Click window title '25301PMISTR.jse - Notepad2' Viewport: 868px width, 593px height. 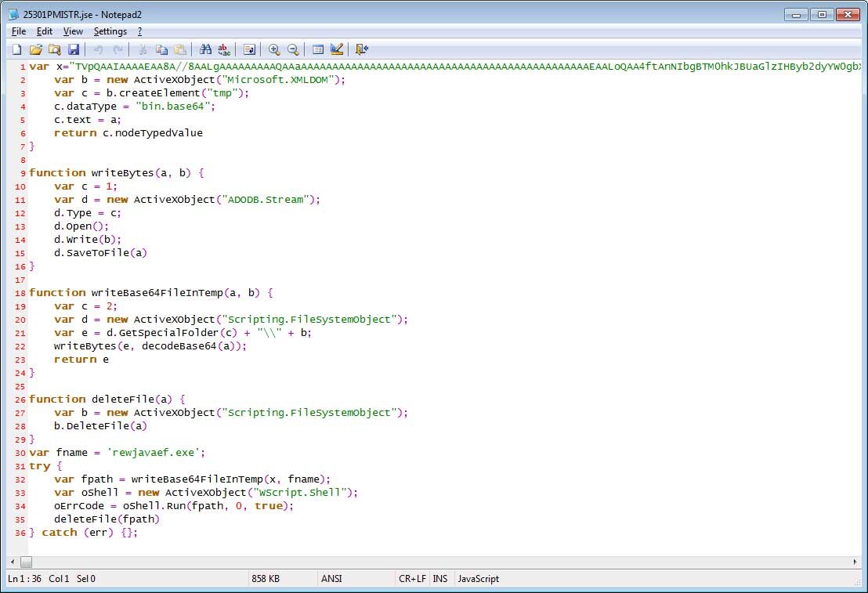pyautogui.click(x=82, y=14)
